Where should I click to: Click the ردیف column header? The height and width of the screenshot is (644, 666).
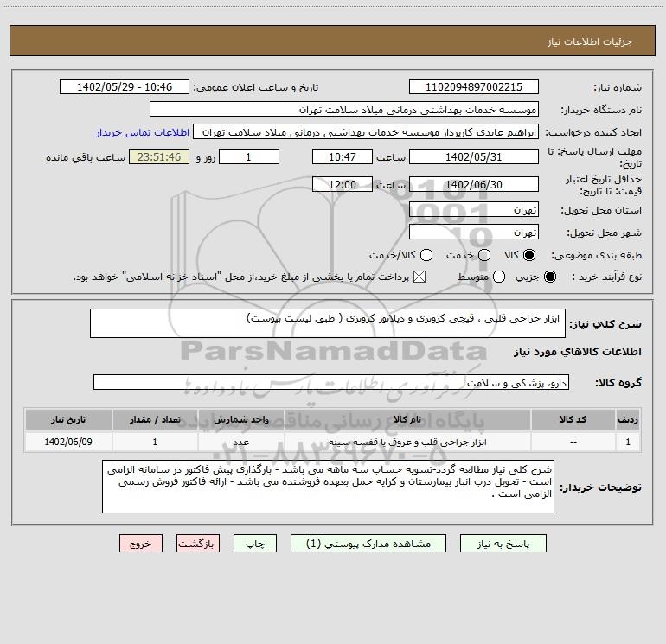click(x=628, y=419)
